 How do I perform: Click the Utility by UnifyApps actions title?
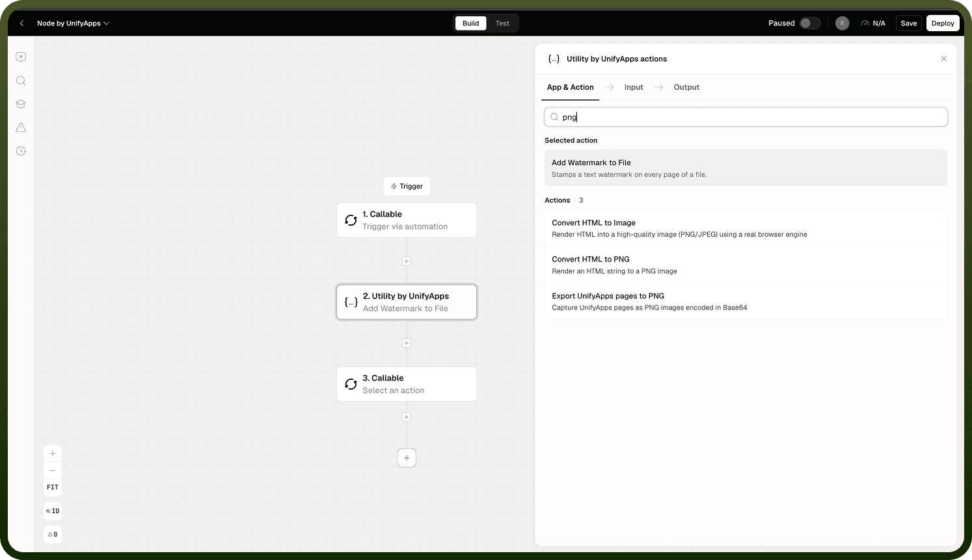click(616, 59)
